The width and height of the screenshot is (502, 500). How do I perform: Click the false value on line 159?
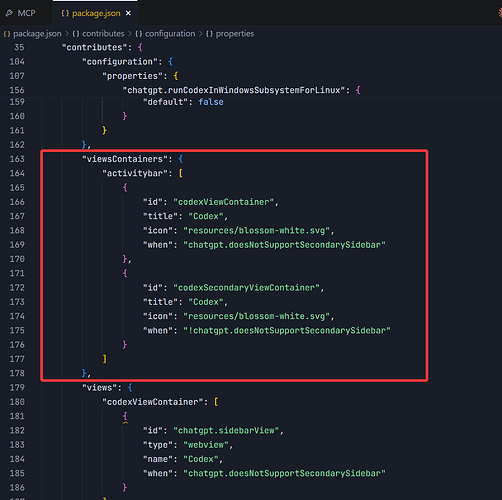coord(211,102)
